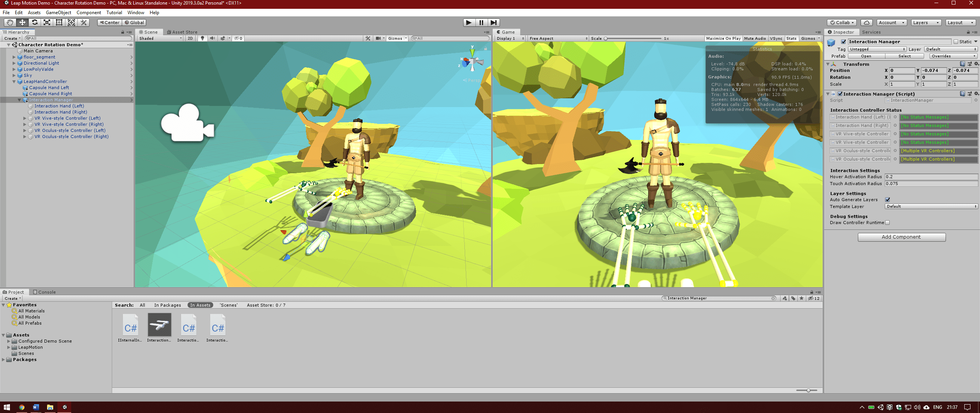The image size is (980, 413).
Task: Open the prefab Overrides dropdown
Action: (x=954, y=56)
